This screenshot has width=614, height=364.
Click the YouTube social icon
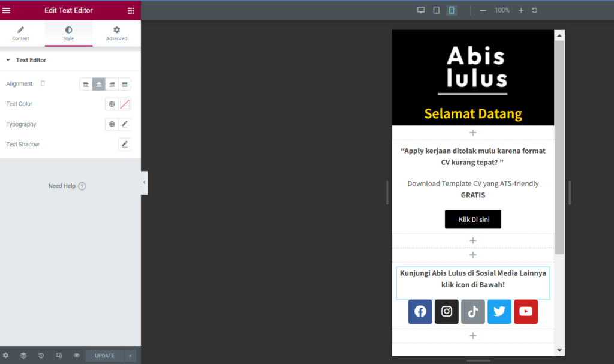(x=526, y=312)
